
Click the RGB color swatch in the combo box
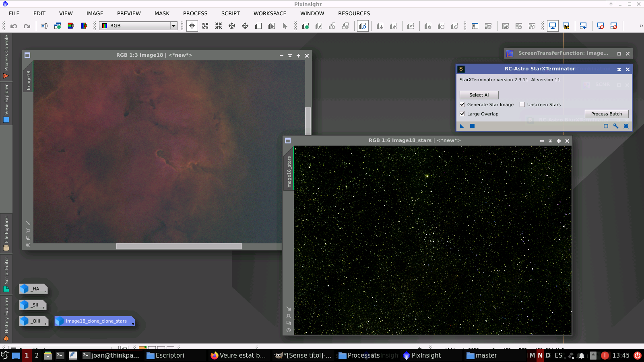click(105, 26)
